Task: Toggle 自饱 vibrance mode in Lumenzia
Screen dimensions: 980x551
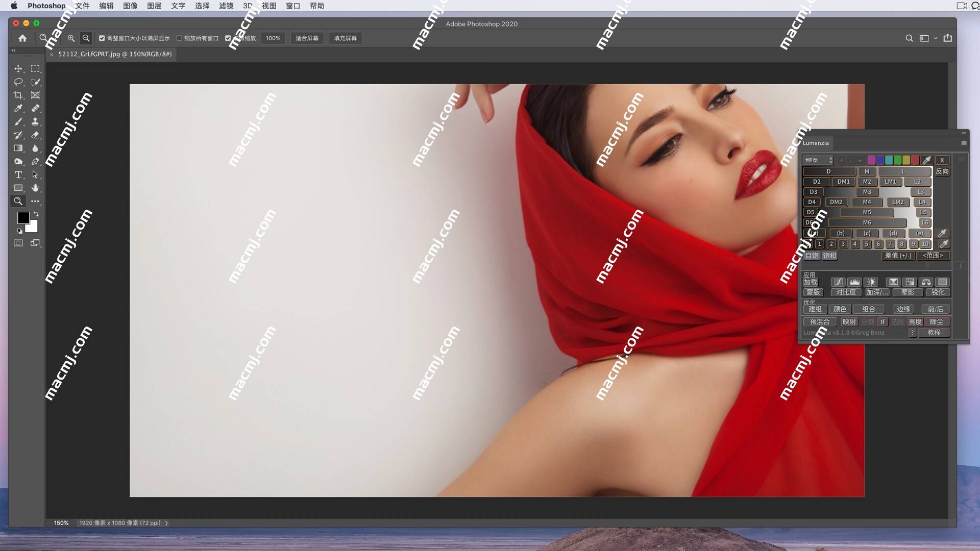Action: [812, 256]
